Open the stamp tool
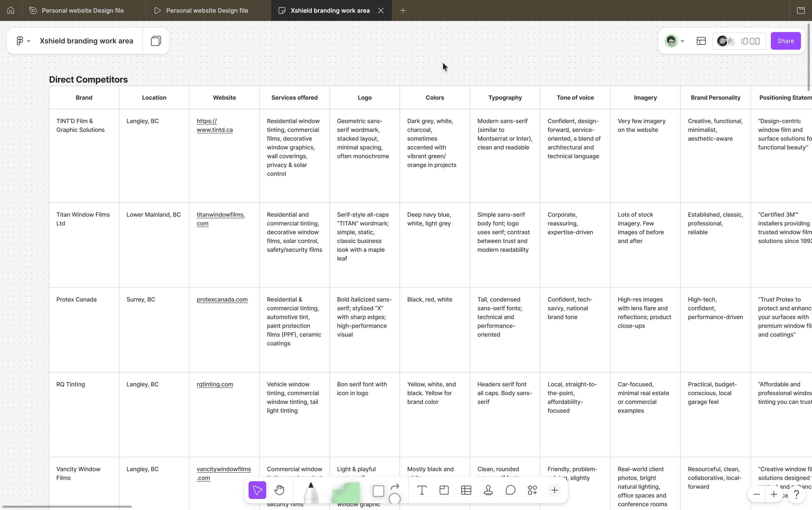The width and height of the screenshot is (812, 510). click(x=488, y=490)
